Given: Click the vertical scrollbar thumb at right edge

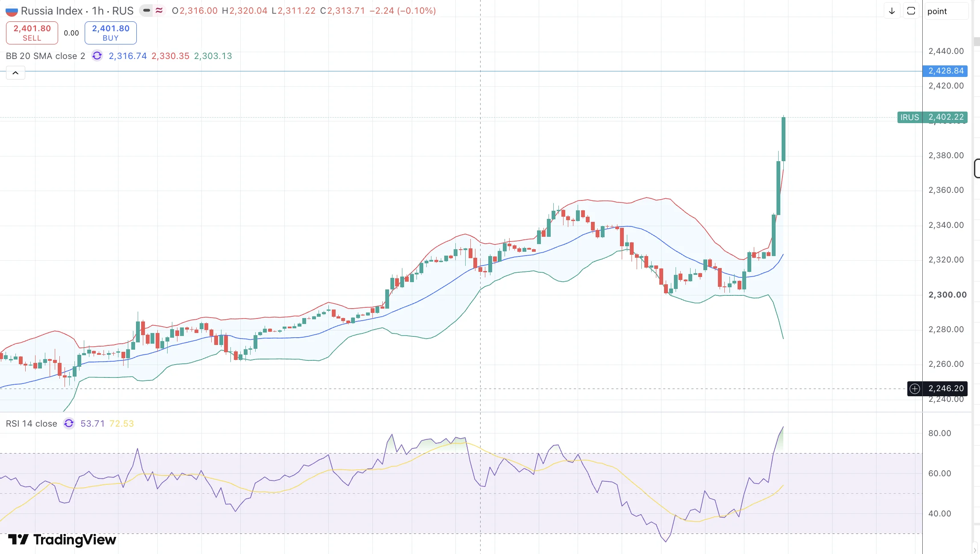Looking at the screenshot, I should coord(977,41).
